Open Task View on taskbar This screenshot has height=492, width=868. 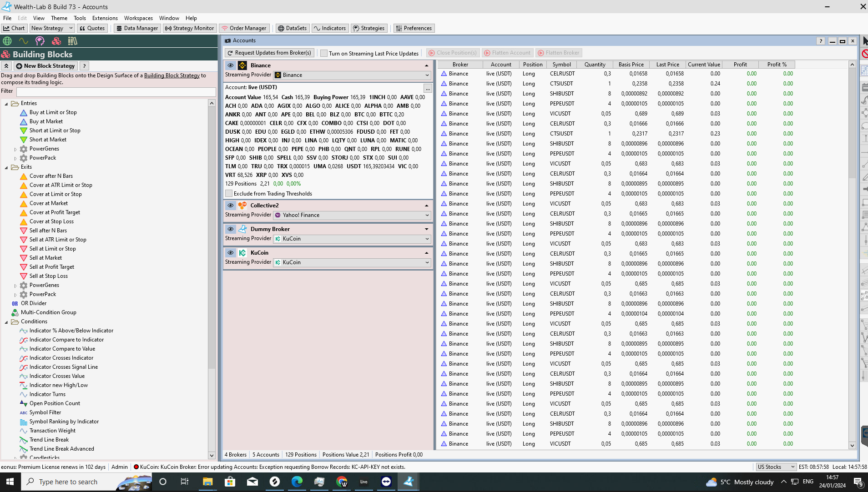tap(185, 482)
